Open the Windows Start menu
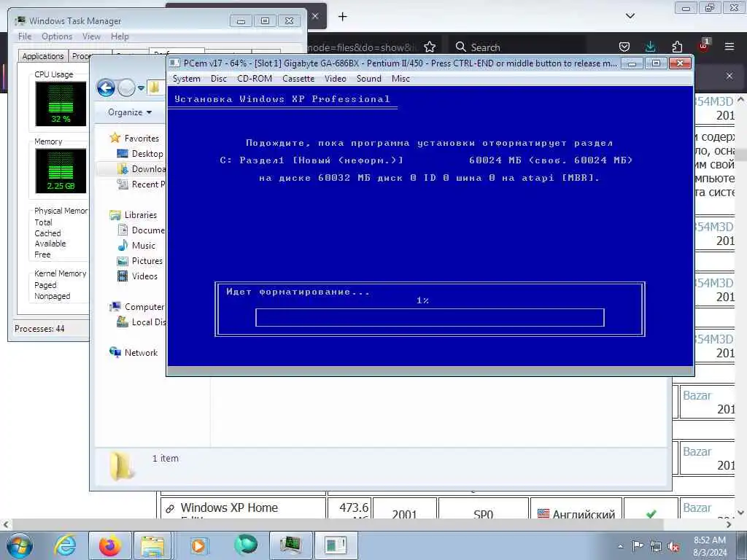Viewport: 747px width, 560px height. coord(20,545)
